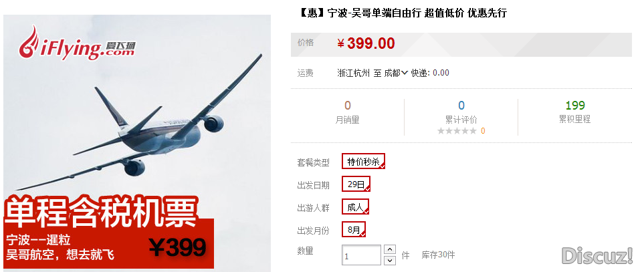644x272 pixels.
Task: Click the 累积里程 mileage value 199
Action: (x=575, y=106)
